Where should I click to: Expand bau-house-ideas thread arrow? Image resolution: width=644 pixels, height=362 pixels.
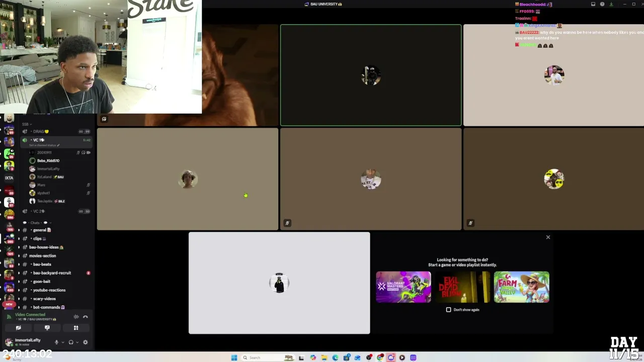tap(19, 247)
